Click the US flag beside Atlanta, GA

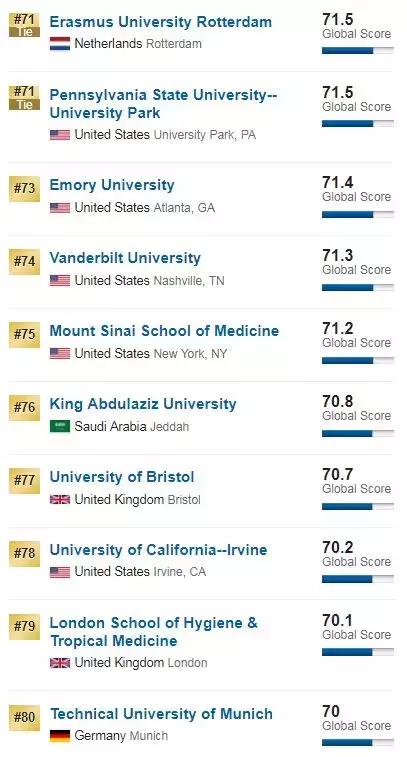click(x=60, y=208)
